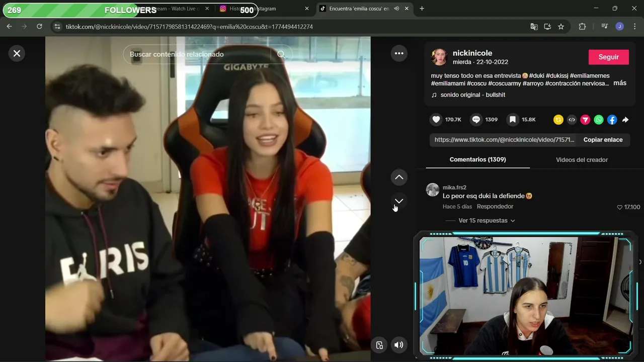The image size is (644, 362).
Task: Select the 'Comentarios (1309)' tab
Action: [x=477, y=159]
